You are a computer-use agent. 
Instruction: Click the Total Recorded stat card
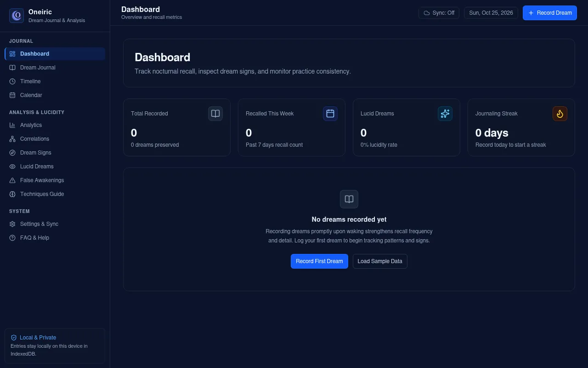[x=177, y=127]
